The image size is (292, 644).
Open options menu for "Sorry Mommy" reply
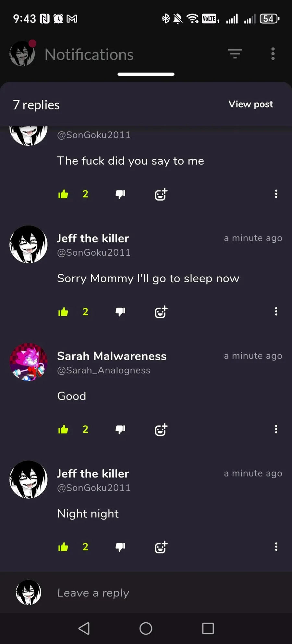(x=276, y=312)
